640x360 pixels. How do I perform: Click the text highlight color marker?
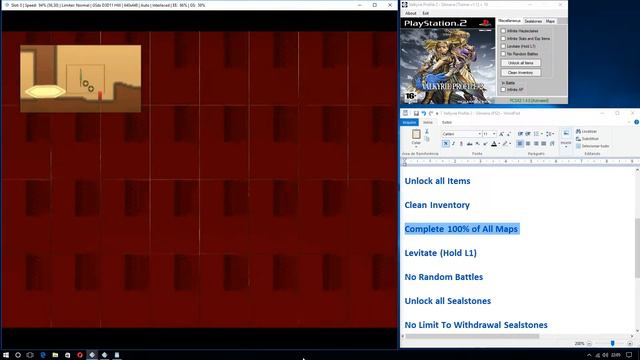[x=505, y=144]
